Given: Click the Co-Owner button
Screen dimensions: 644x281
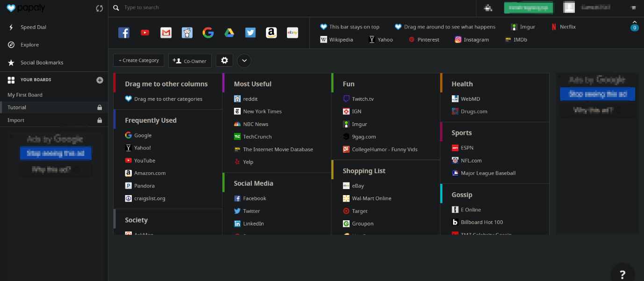Looking at the screenshot, I should pyautogui.click(x=190, y=61).
